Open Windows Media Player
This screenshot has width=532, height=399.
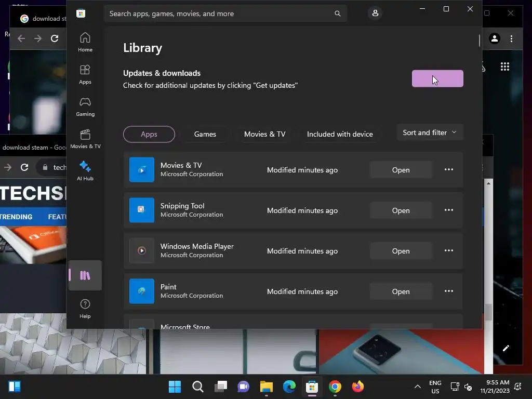[x=401, y=251]
